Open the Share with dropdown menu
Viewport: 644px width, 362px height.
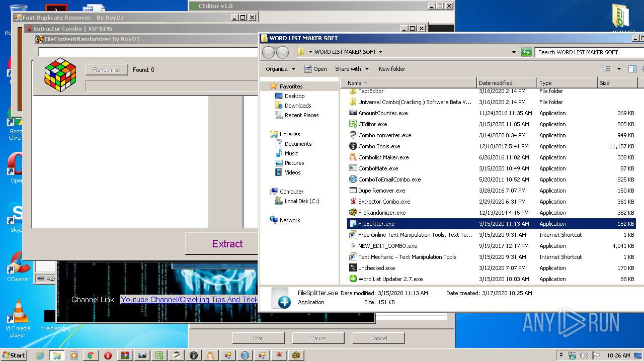[x=352, y=69]
